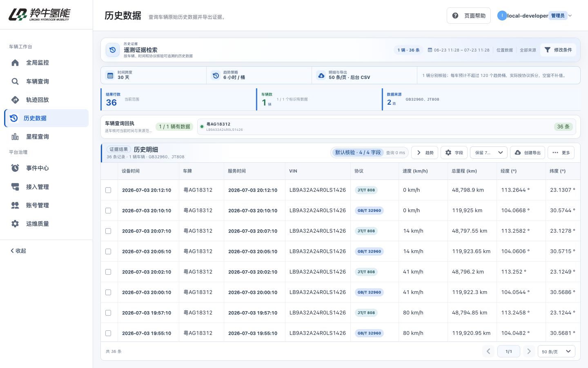Viewport: 588px width, 368px height.
Task: Navigate to 轨迹回放
Action: [x=46, y=100]
